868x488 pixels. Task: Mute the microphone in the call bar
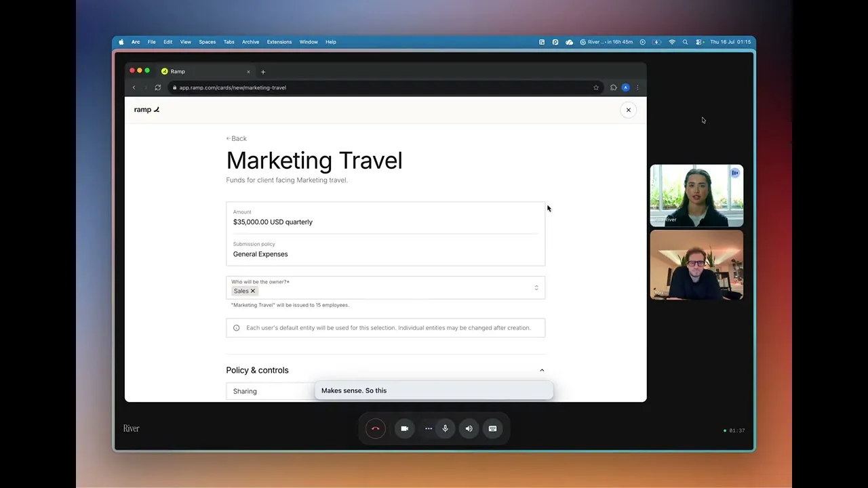click(x=446, y=428)
